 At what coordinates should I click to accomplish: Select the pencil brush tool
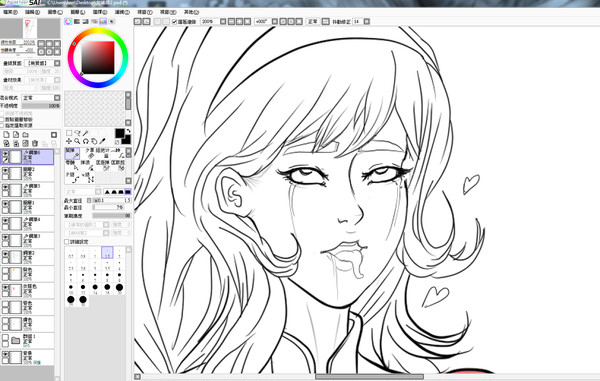point(72,153)
